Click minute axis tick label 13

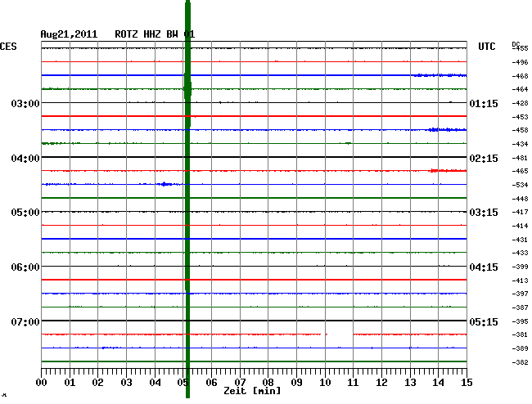coord(410,383)
